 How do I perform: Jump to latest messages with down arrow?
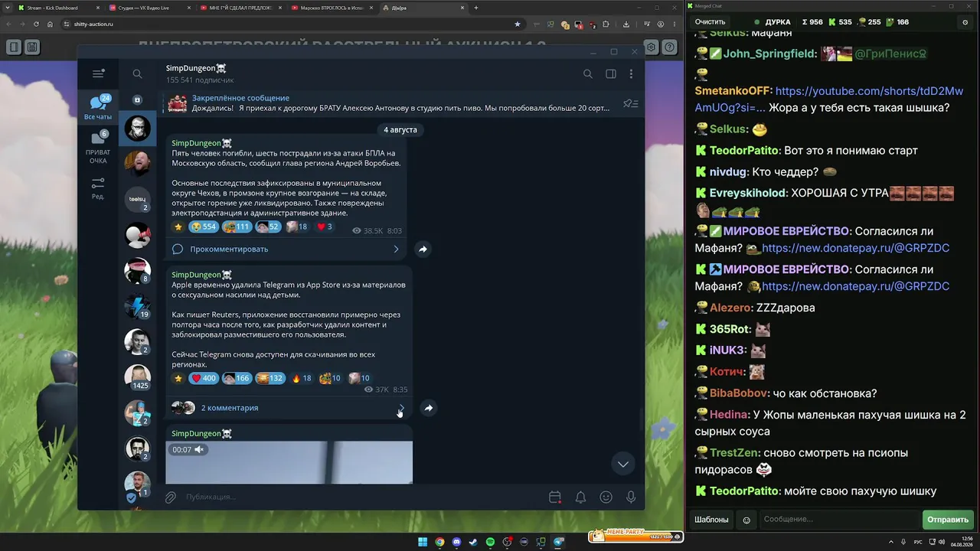pyautogui.click(x=623, y=464)
